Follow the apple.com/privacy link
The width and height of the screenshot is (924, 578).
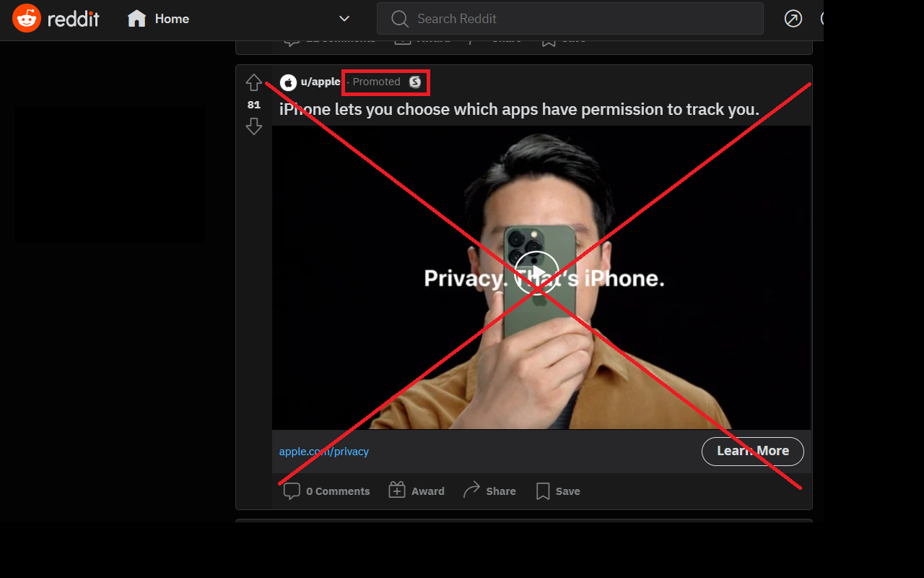pos(324,452)
